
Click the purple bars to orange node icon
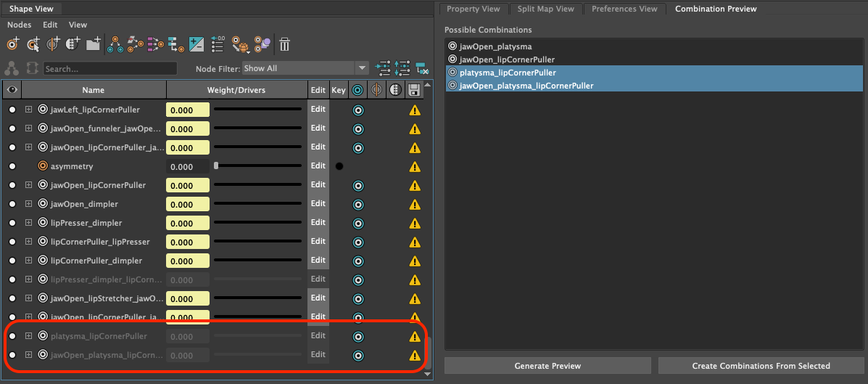pyautogui.click(x=156, y=44)
